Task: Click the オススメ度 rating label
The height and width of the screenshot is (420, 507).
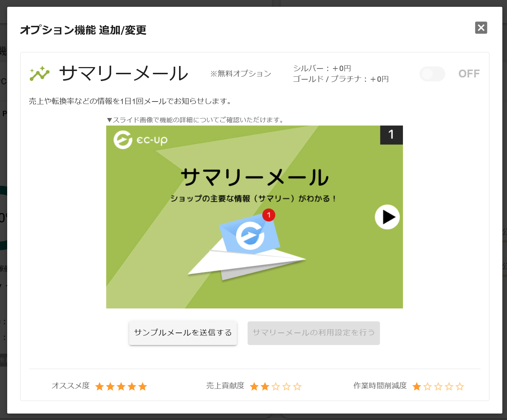Action: (x=71, y=386)
